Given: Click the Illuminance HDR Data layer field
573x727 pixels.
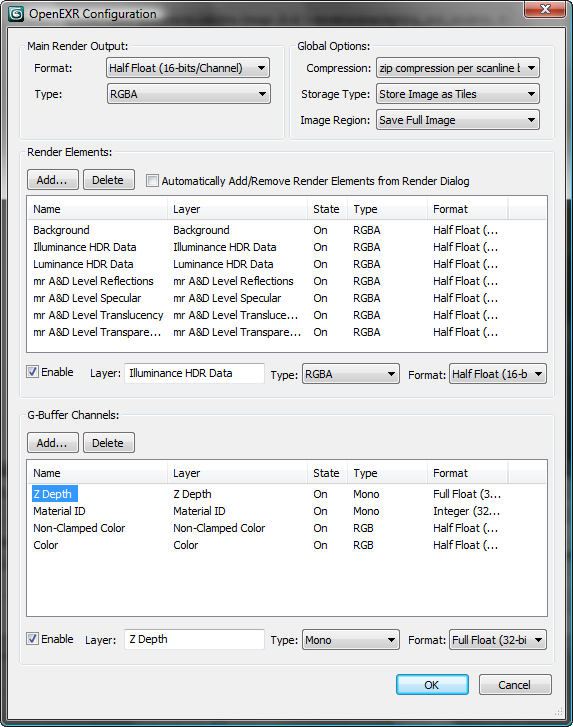Looking at the screenshot, I should (194, 373).
